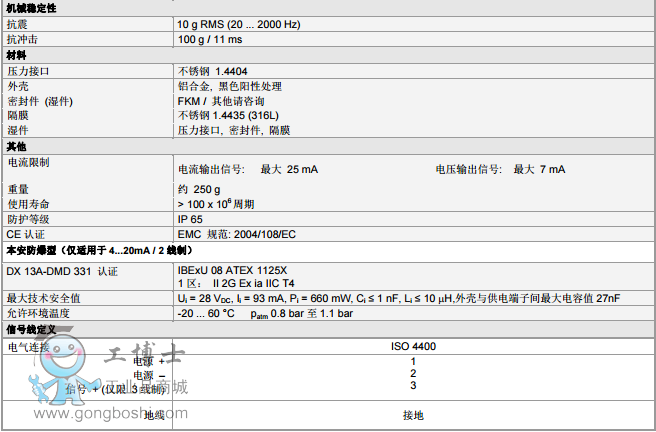
Task: Click the IBExU 08 ATEX 1125X certificate number
Action: pyautogui.click(x=232, y=270)
